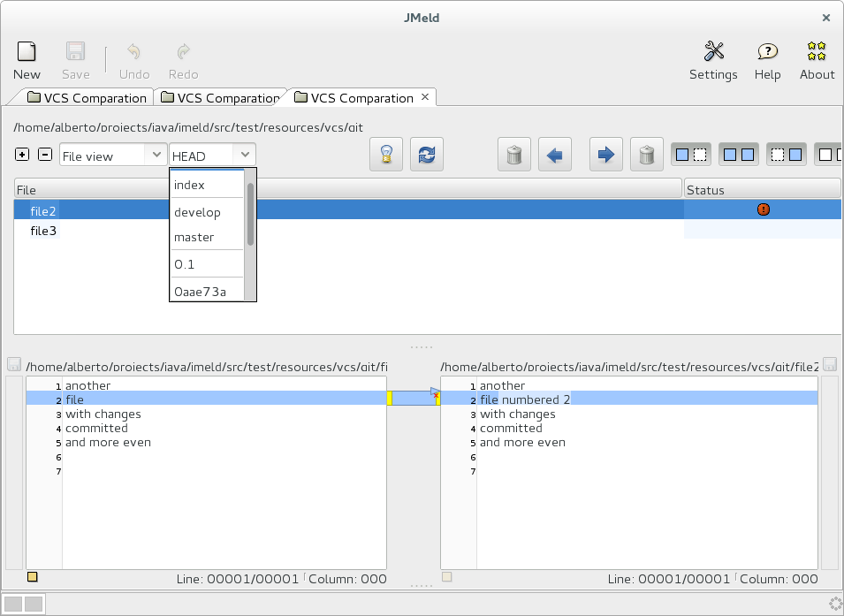Toggle filter with left blue, right dashed squares
The image size is (844, 616).
click(691, 155)
